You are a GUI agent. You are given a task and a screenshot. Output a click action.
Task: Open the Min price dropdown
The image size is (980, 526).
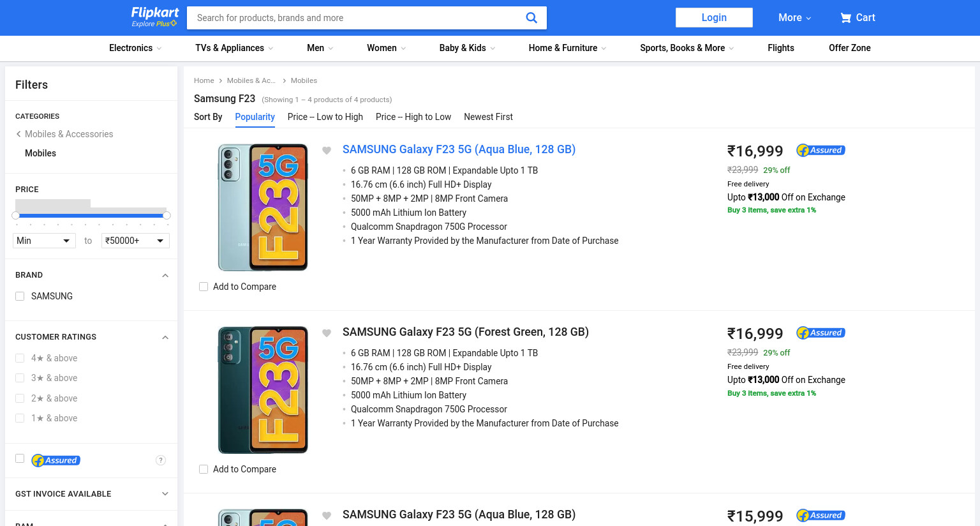coord(43,241)
